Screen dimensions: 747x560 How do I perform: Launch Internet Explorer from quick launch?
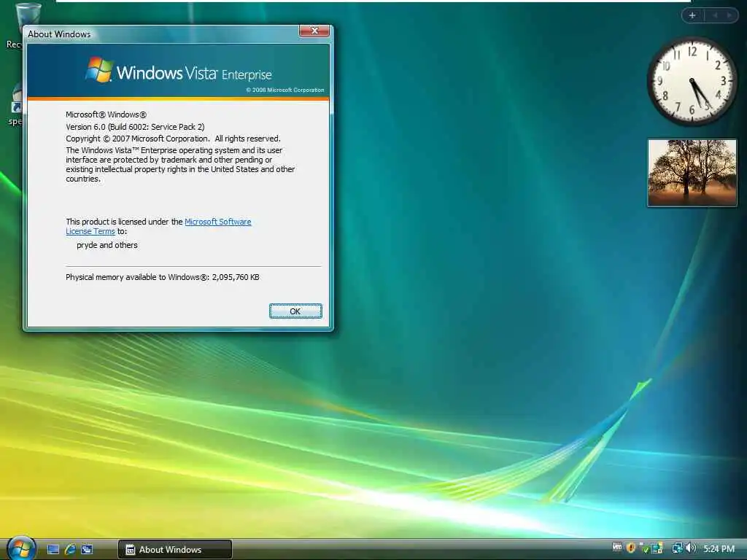pos(70,550)
